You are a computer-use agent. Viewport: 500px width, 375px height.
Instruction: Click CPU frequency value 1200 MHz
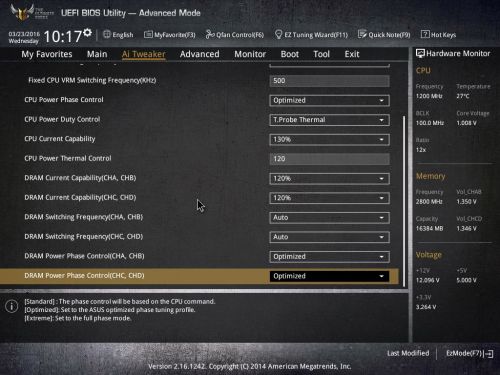click(x=429, y=96)
